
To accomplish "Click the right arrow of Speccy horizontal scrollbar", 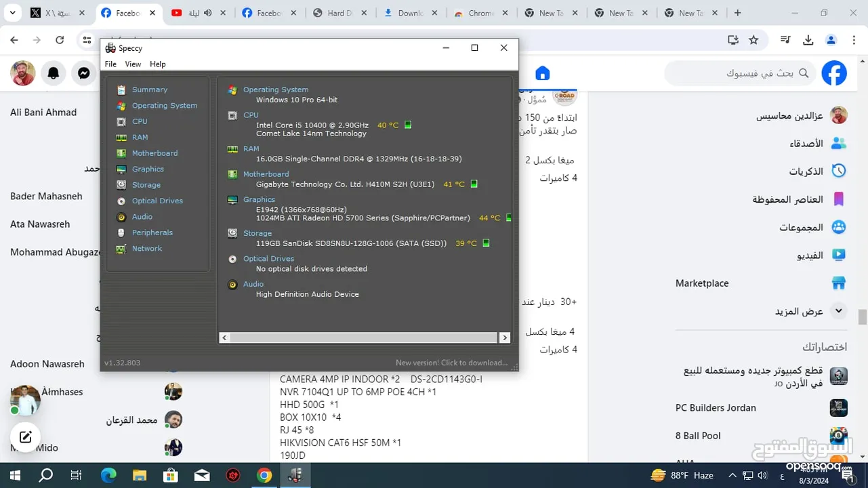I will click(504, 338).
